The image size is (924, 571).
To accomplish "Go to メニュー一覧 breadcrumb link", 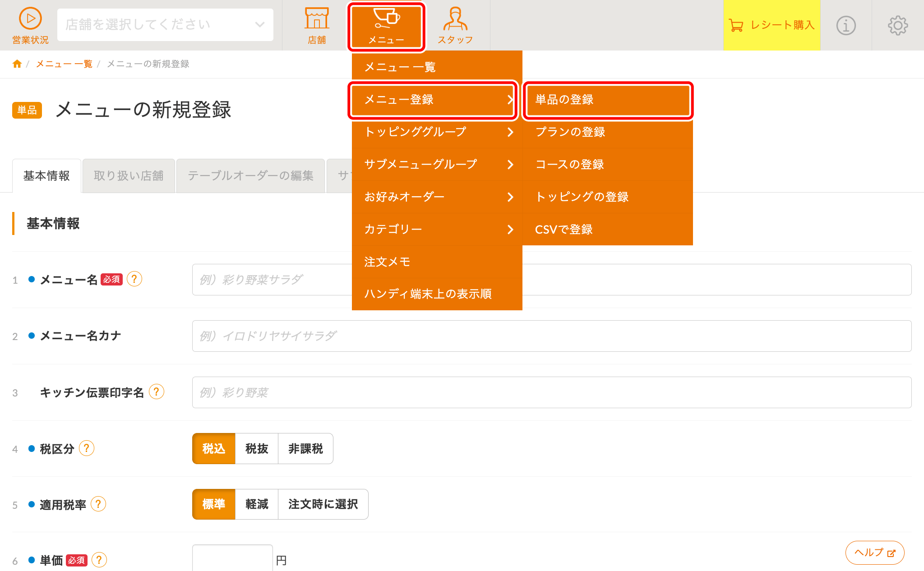I will 64,64.
